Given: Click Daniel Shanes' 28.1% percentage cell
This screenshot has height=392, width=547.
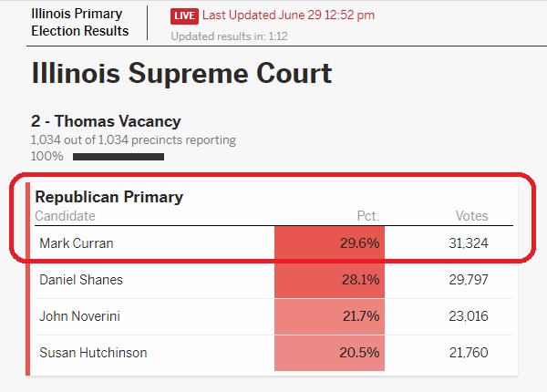Looking at the screenshot, I should click(x=330, y=280).
